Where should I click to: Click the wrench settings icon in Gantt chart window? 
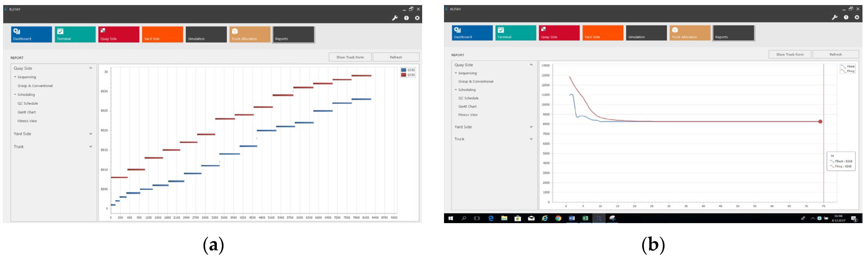point(395,18)
